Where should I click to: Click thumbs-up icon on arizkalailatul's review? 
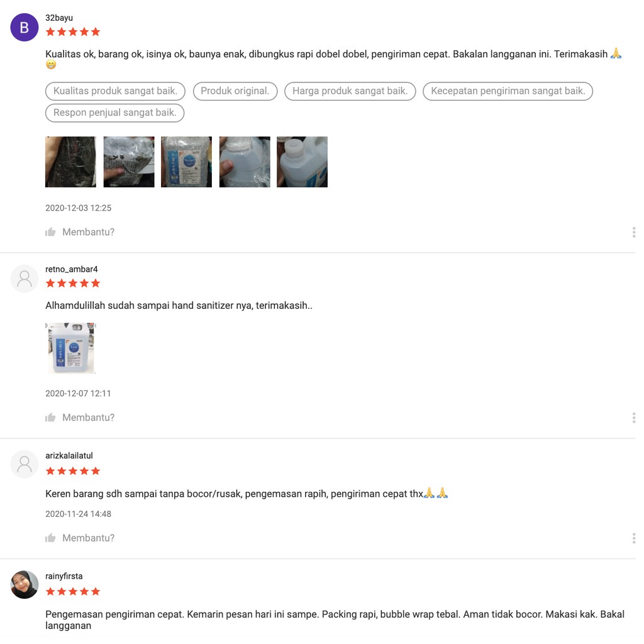(x=50, y=538)
